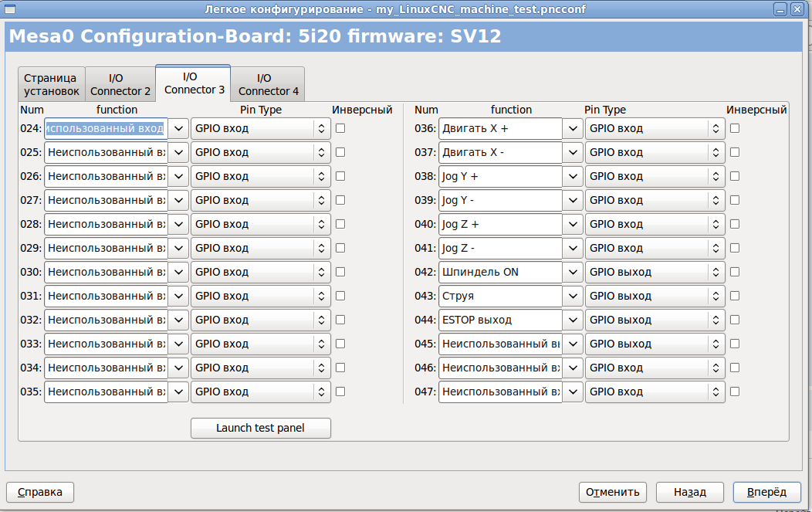Open function dropdown for pin 034
812x512 pixels.
click(x=178, y=368)
